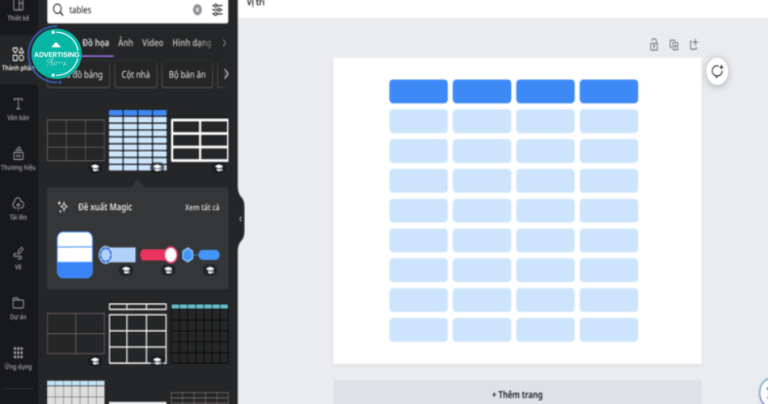Switch to the Hình dạng tab
This screenshot has height=404, width=768.
click(192, 43)
